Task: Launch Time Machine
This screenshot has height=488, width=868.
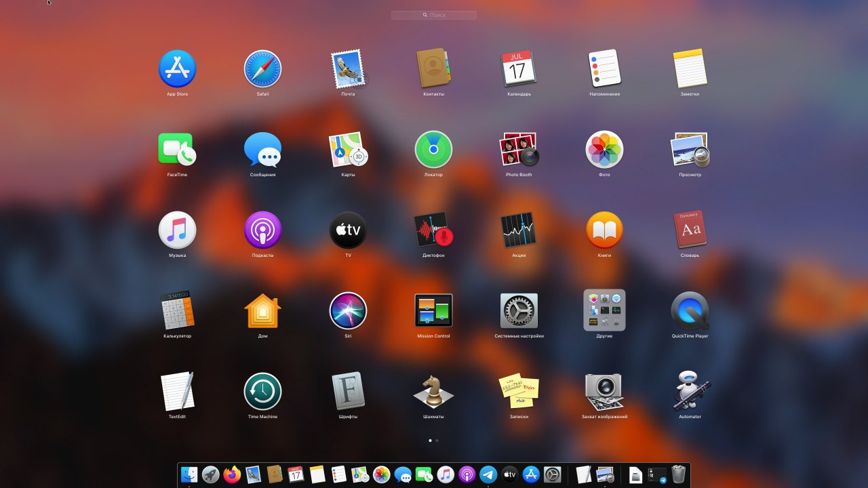Action: [x=262, y=392]
